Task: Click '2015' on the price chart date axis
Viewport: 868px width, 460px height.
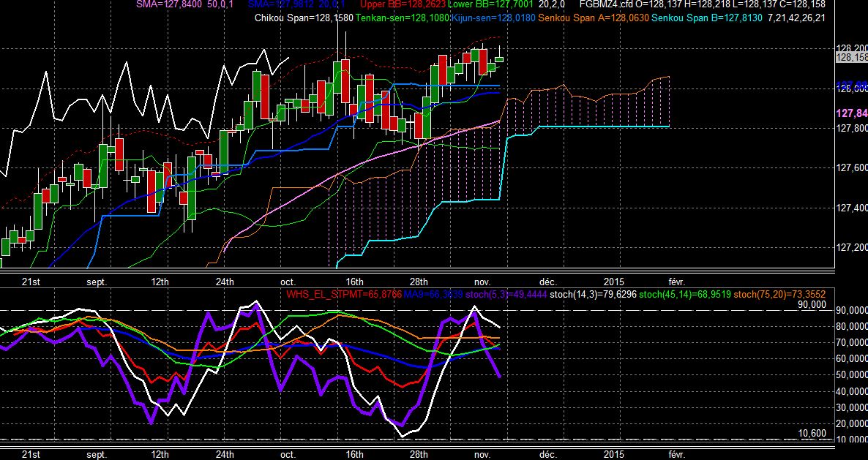Action: coord(613,282)
